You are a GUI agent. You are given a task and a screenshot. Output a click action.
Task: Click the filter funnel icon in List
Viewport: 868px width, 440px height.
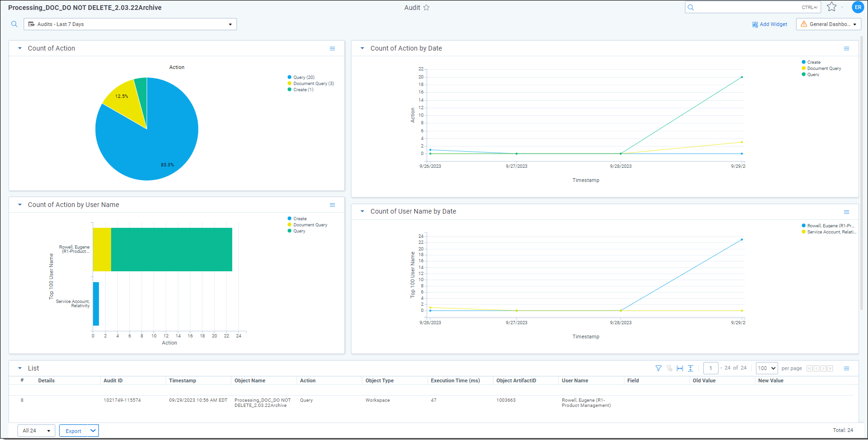tap(658, 368)
